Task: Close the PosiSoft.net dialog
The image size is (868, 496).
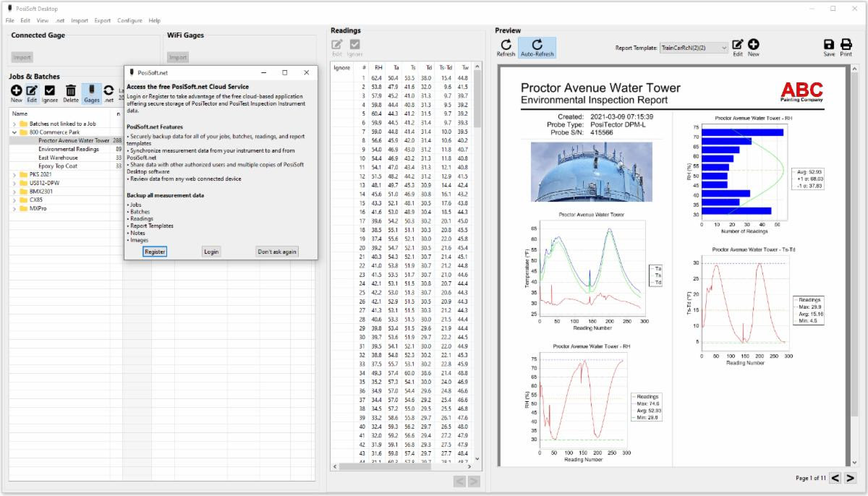Action: (307, 73)
